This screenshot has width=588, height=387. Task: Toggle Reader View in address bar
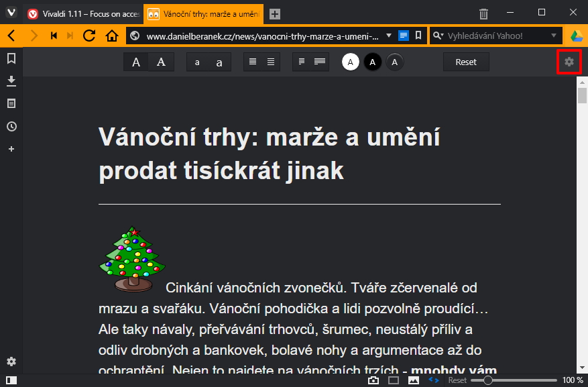(404, 36)
